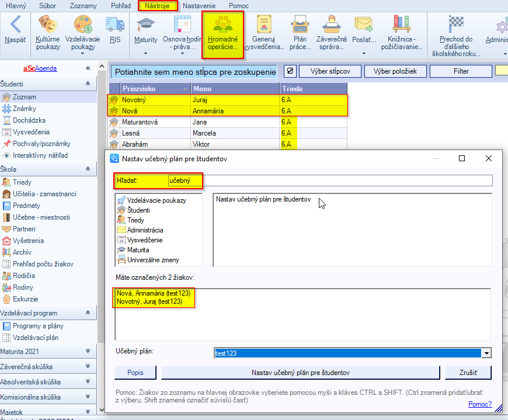The width and height of the screenshot is (508, 420).
Task: Open Učitelia - zamestnanci in the sidebar
Action: coord(44,194)
